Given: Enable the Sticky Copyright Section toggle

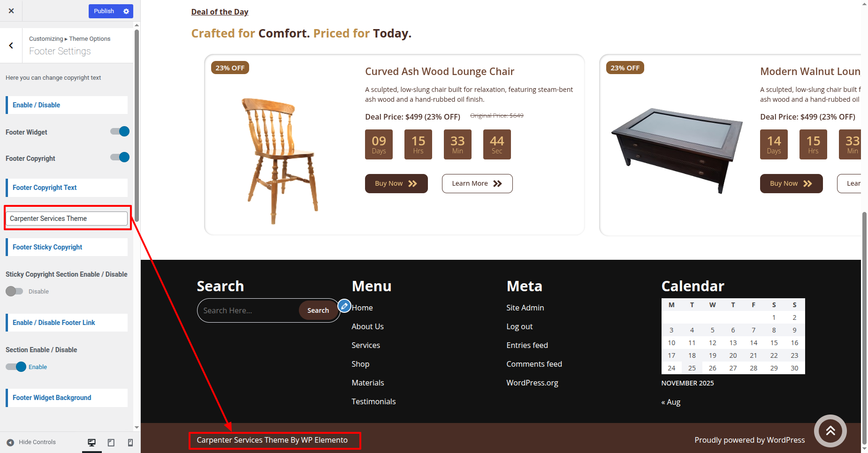Looking at the screenshot, I should click(14, 291).
